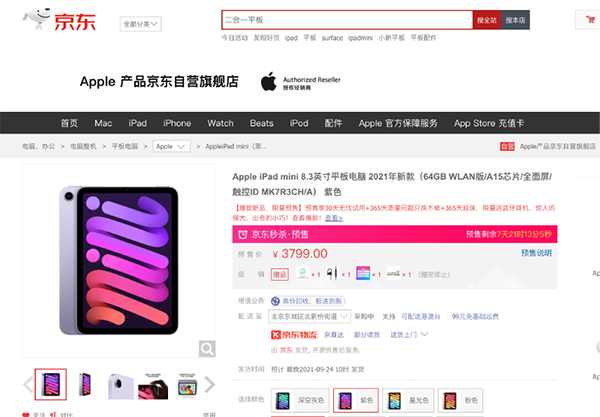Select the 深空灰色 color option
The width and height of the screenshot is (600, 417).
tap(300, 400)
